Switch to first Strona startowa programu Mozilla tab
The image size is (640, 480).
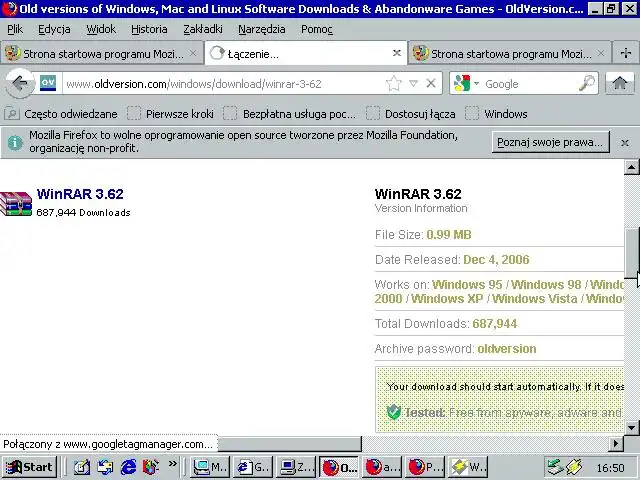pos(102,53)
